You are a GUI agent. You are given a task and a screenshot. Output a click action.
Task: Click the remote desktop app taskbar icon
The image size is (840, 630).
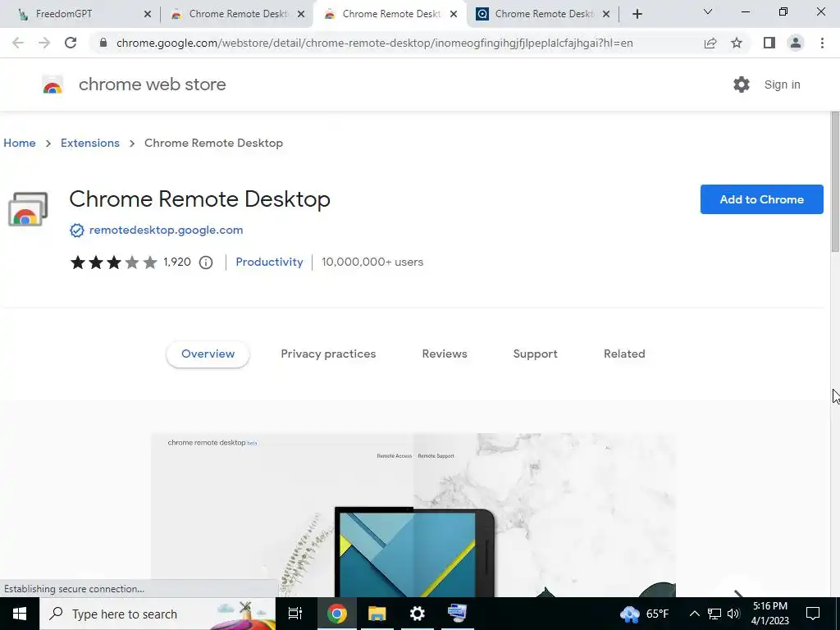(457, 614)
